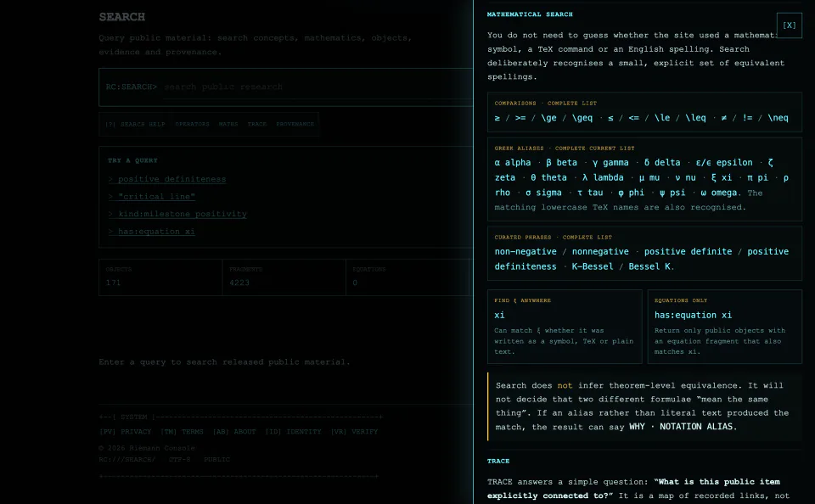Click the '\neq' comparison alias
Viewport: 815px width, 504px height.
(x=778, y=118)
